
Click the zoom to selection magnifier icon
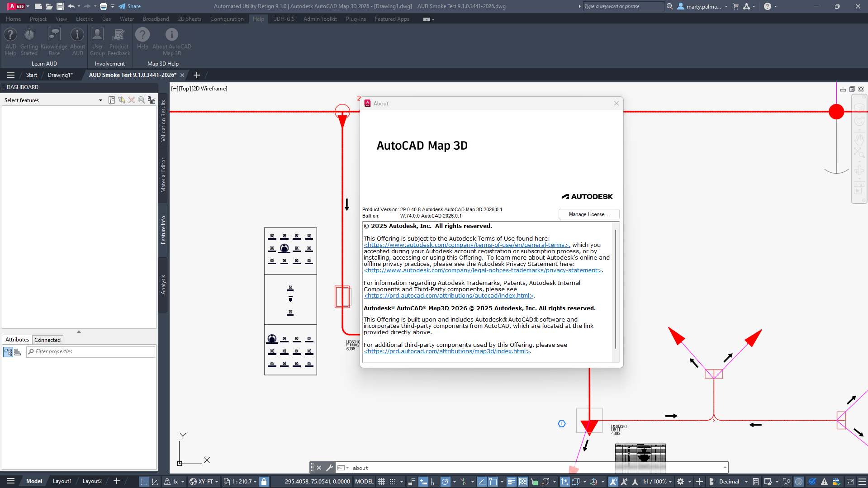click(142, 100)
